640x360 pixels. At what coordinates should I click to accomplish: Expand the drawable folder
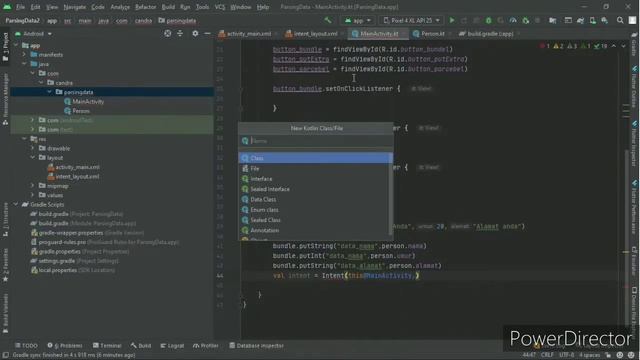click(x=33, y=148)
